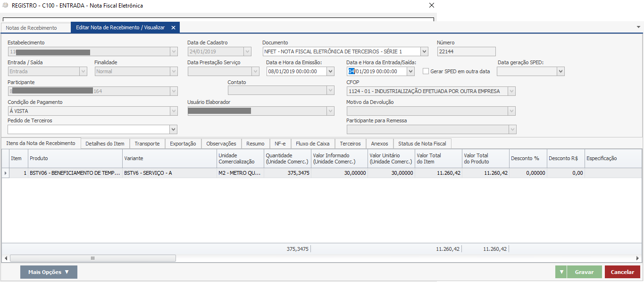
Task: Click the horizontal scrollbar left arrow
Action: [6, 258]
